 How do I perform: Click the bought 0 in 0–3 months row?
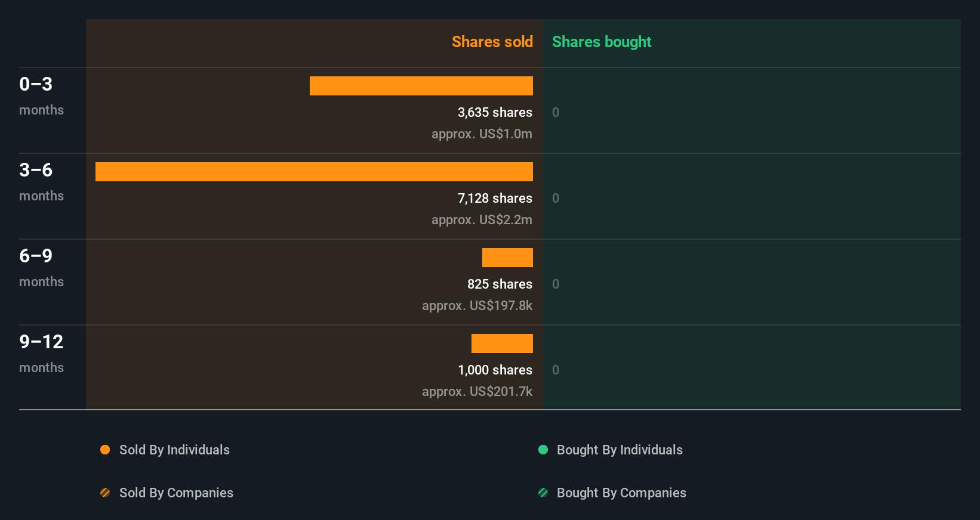[556, 112]
